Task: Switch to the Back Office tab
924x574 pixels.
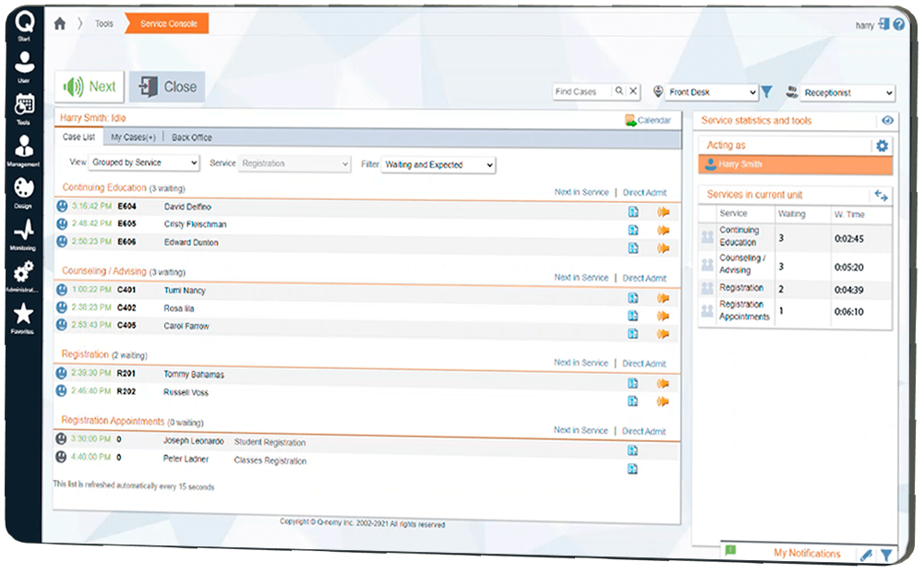Action: [x=191, y=138]
